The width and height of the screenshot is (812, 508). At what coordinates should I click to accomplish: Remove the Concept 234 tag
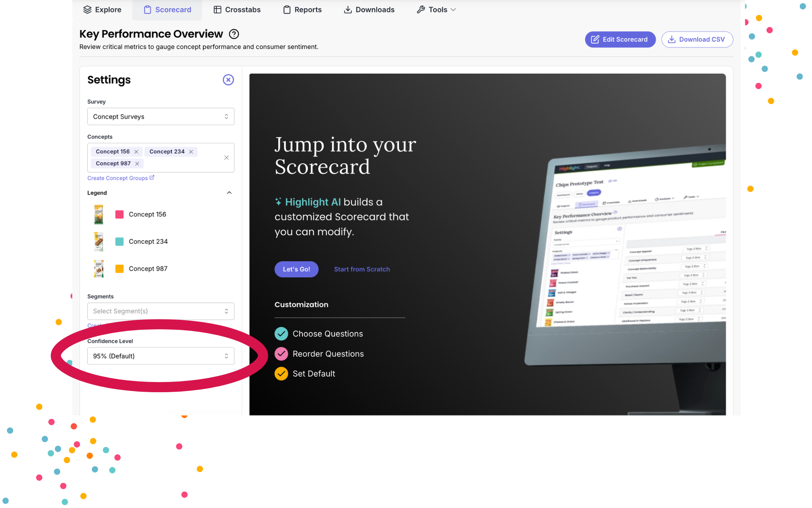click(x=191, y=151)
